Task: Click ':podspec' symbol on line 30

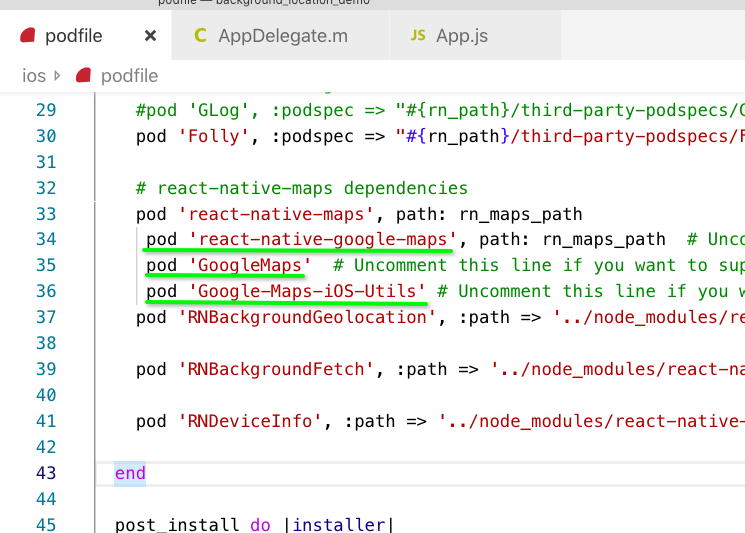Action: pos(313,136)
